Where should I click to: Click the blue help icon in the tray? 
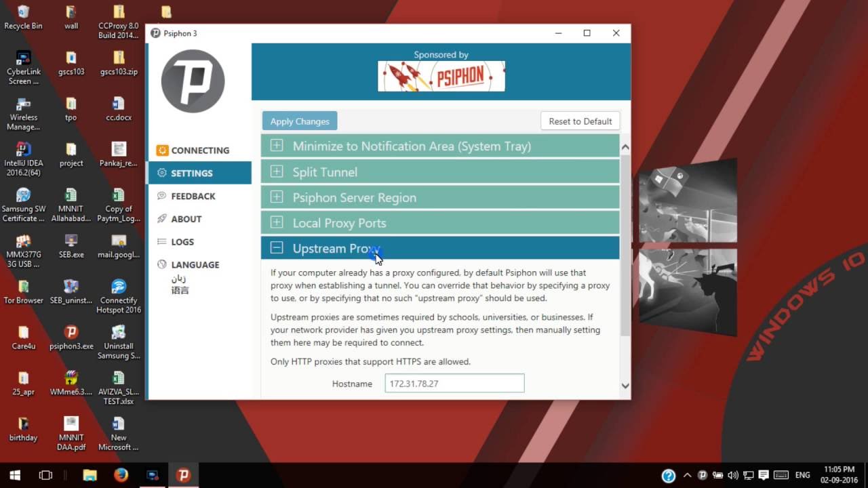[668, 475]
